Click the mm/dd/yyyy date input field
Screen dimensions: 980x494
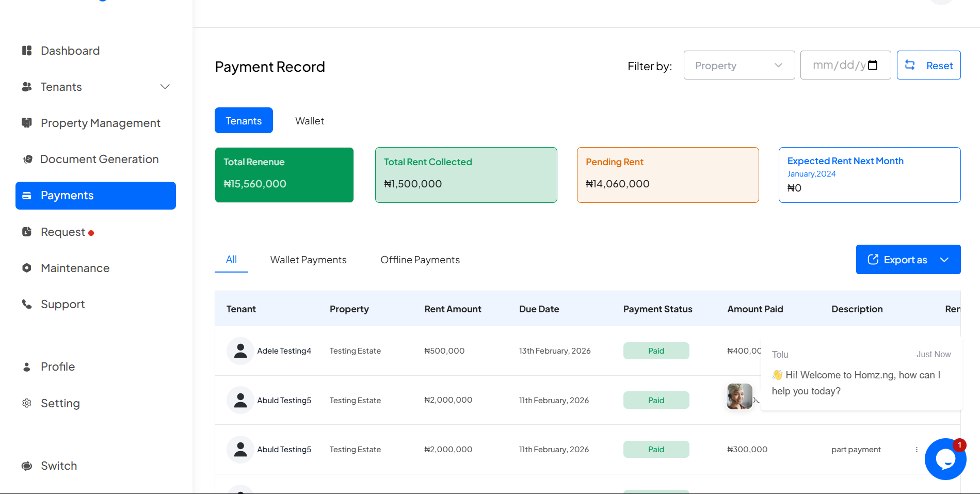tap(845, 65)
